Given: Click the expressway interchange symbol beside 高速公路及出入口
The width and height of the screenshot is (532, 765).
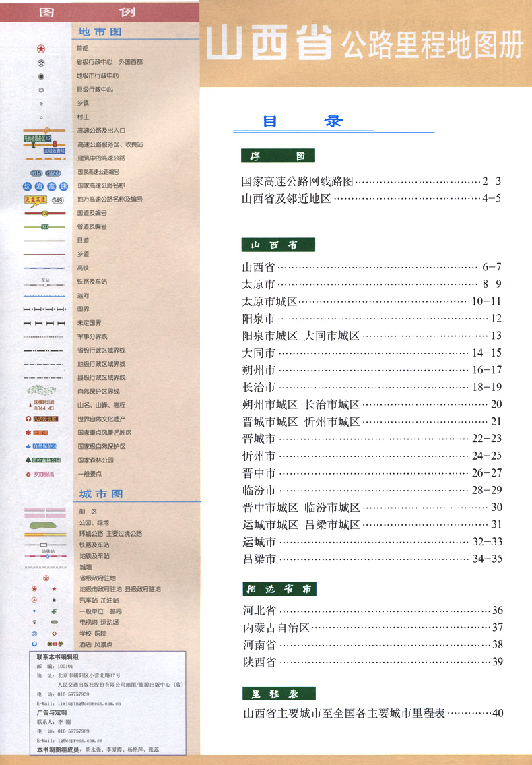Looking at the screenshot, I should click(x=44, y=131).
